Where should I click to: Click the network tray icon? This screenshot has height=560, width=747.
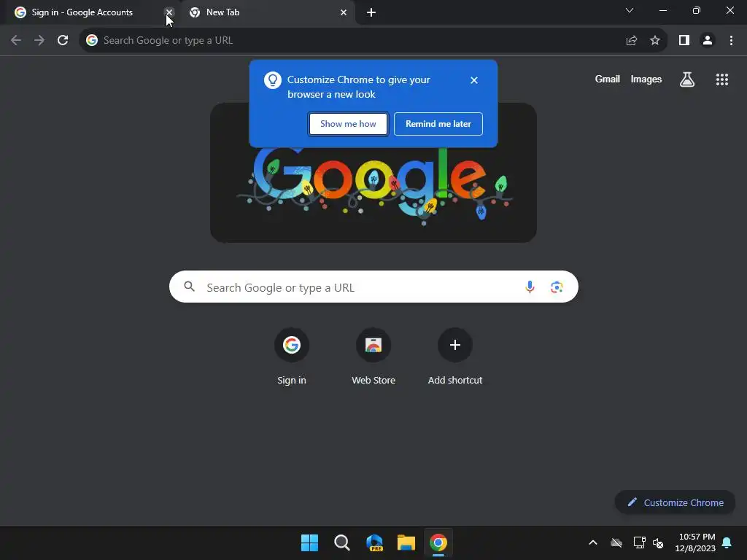pos(639,542)
